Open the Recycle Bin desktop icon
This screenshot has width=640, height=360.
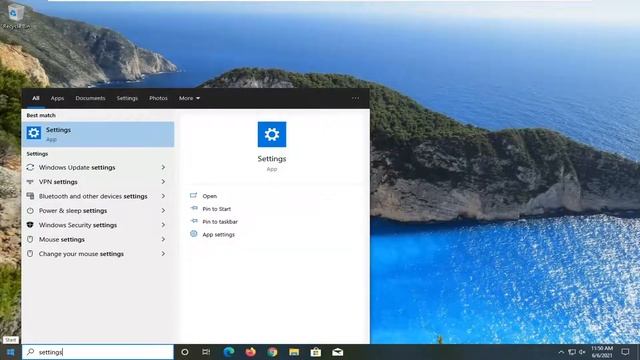(x=16, y=16)
